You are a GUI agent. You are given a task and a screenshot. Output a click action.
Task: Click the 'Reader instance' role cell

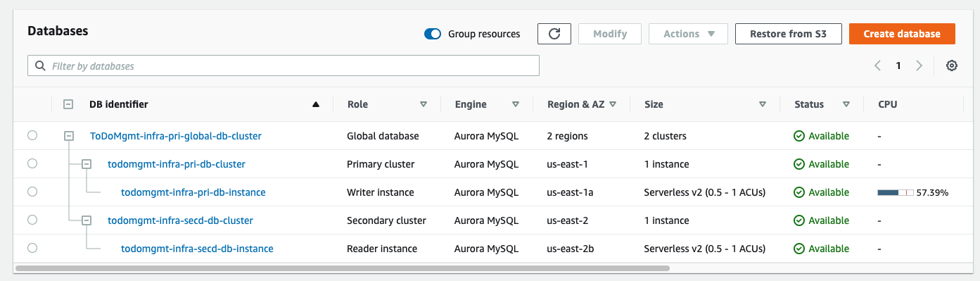pos(382,249)
